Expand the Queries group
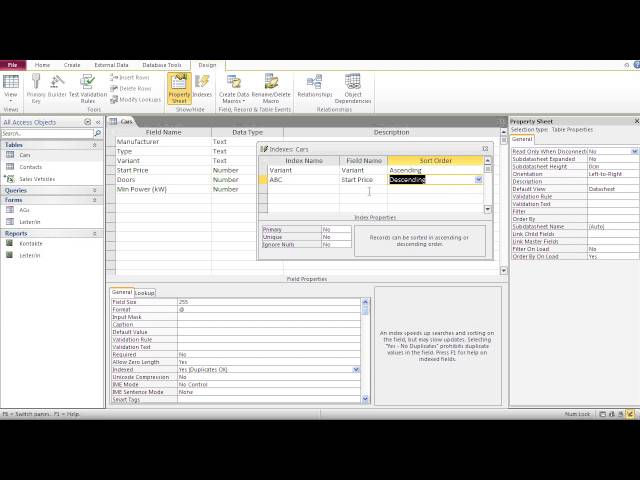This screenshot has width=640, height=480. click(x=94, y=190)
